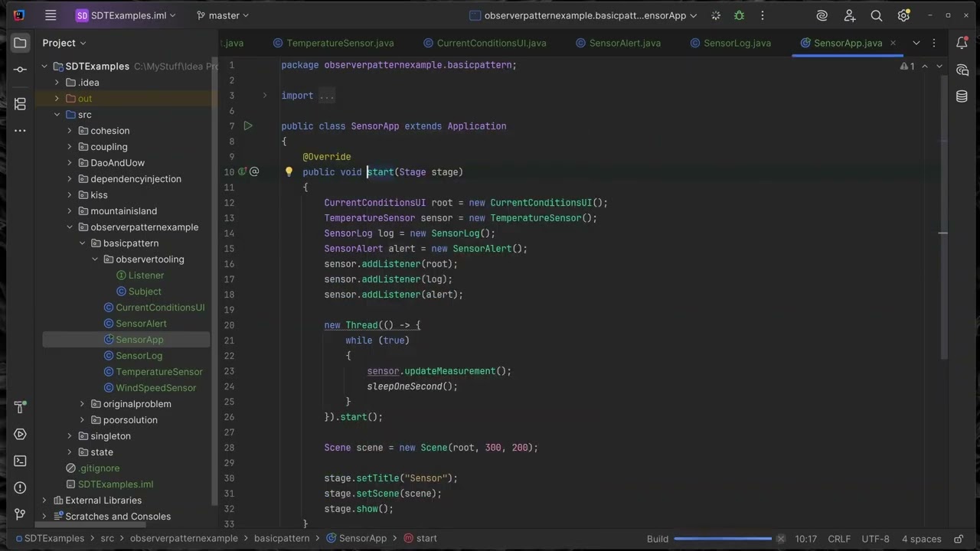The width and height of the screenshot is (980, 551).
Task: Open more run actions menu
Action: point(763,15)
